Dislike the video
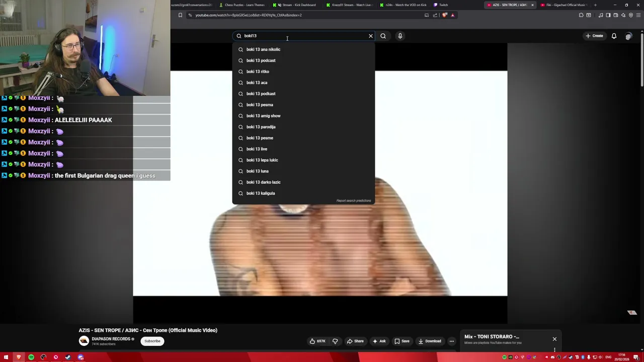The height and width of the screenshot is (362, 644). 335,341
